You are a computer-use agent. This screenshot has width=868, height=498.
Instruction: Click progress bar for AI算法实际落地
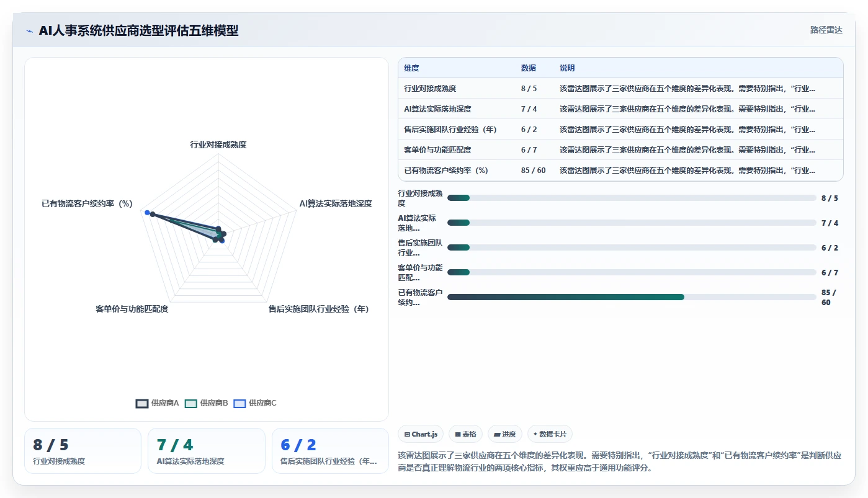coord(632,223)
